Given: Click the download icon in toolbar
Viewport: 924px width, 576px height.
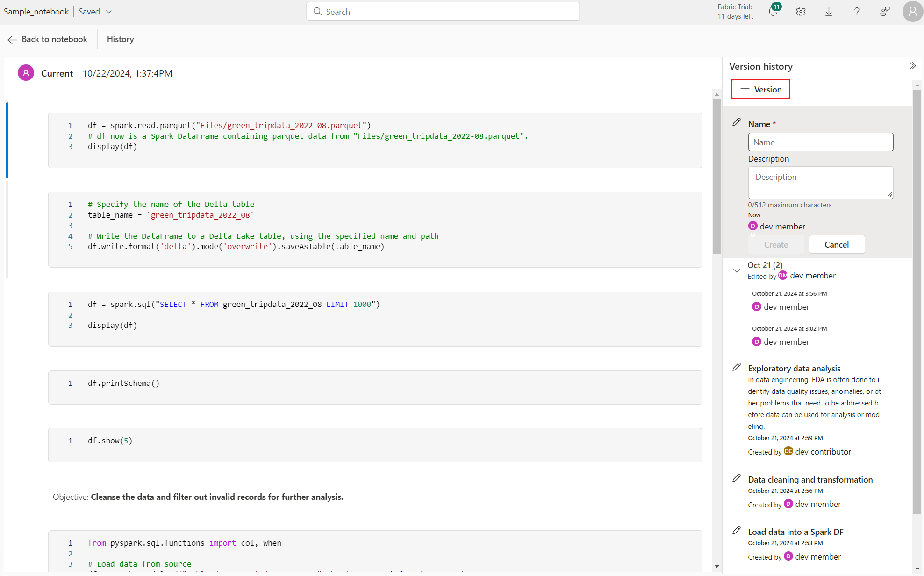Looking at the screenshot, I should click(830, 12).
